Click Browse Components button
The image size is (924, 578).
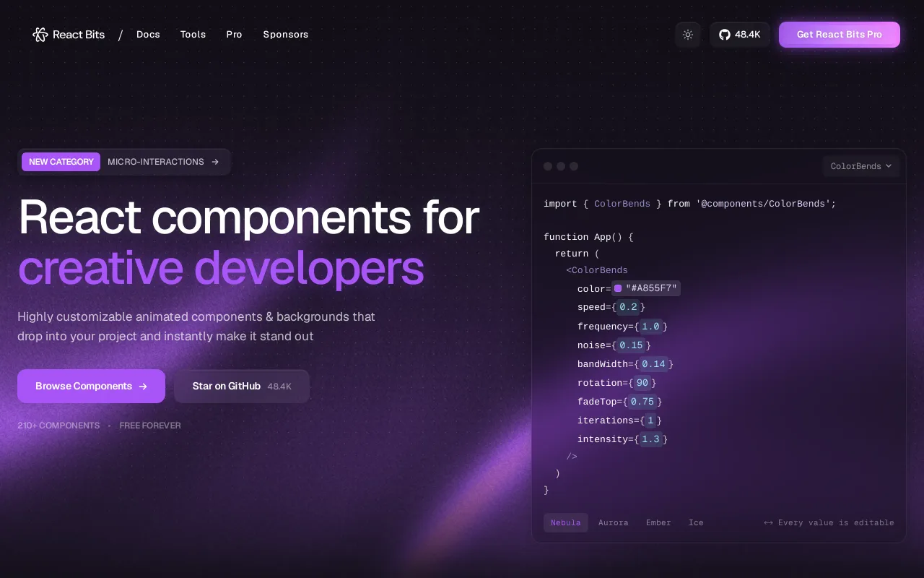tap(91, 386)
